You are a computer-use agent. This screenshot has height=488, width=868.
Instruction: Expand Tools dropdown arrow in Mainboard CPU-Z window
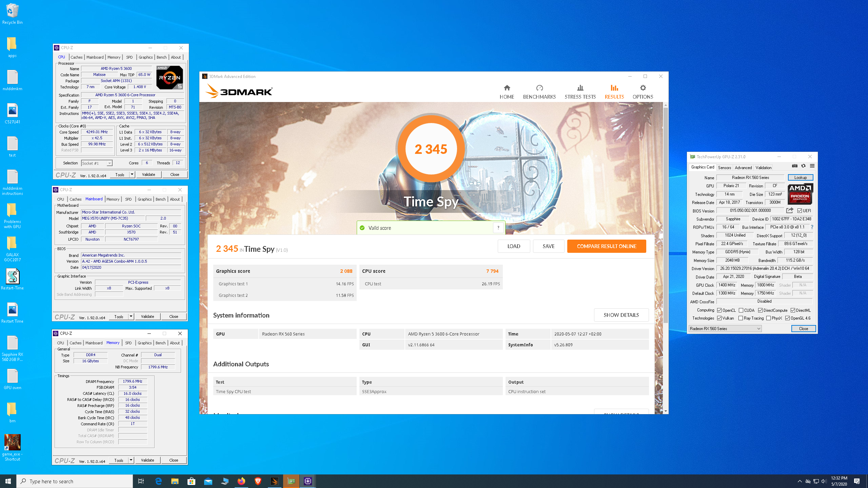click(x=131, y=317)
